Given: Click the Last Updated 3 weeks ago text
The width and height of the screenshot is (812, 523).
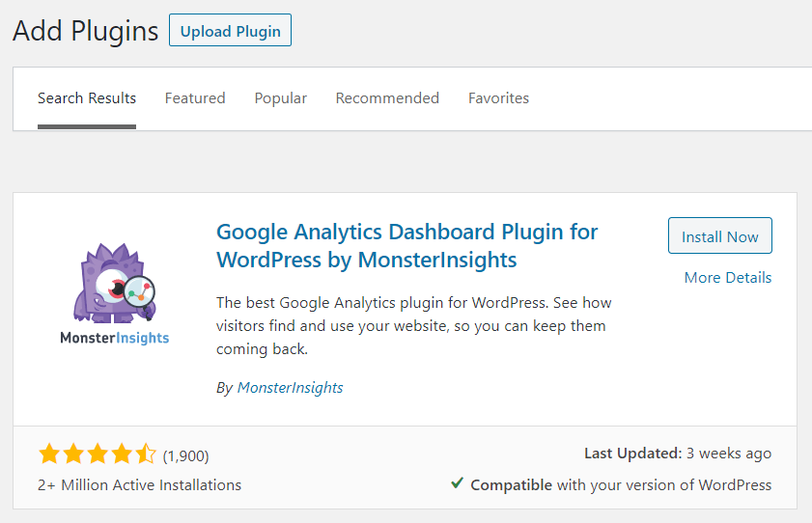Looking at the screenshot, I should tap(678, 454).
